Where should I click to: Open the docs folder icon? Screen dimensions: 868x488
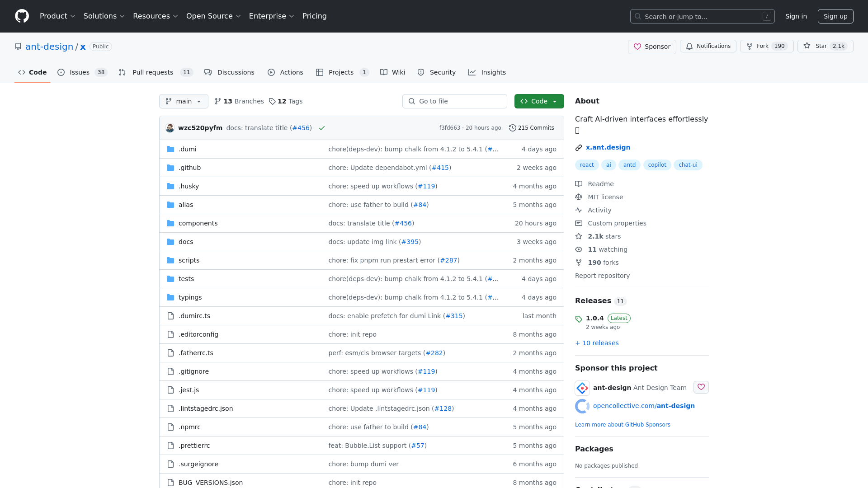point(170,242)
